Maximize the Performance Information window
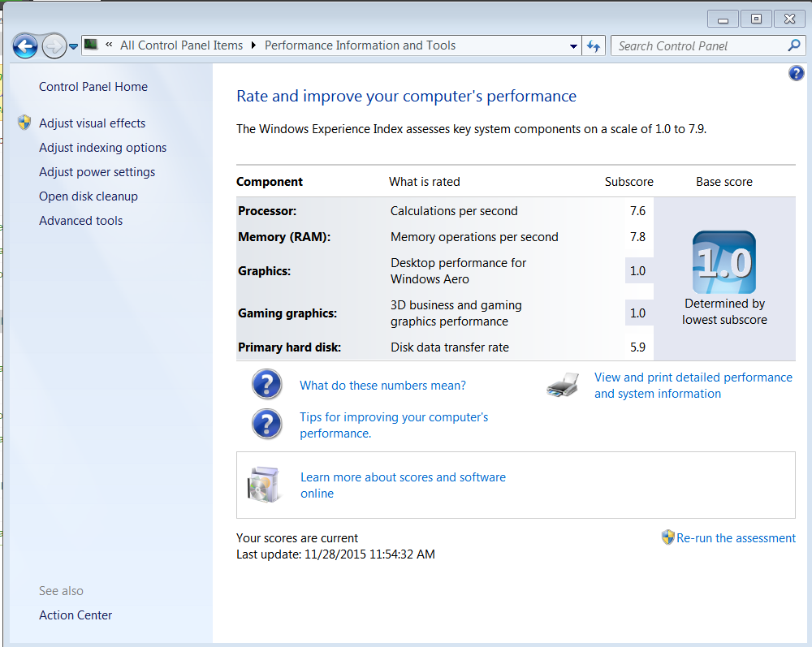This screenshot has height=647, width=812. [756, 19]
